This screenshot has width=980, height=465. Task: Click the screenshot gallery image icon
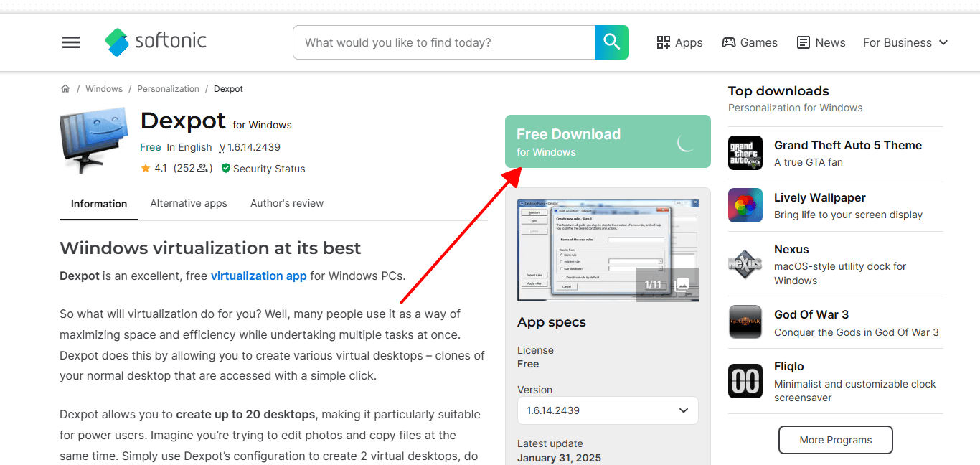point(682,284)
